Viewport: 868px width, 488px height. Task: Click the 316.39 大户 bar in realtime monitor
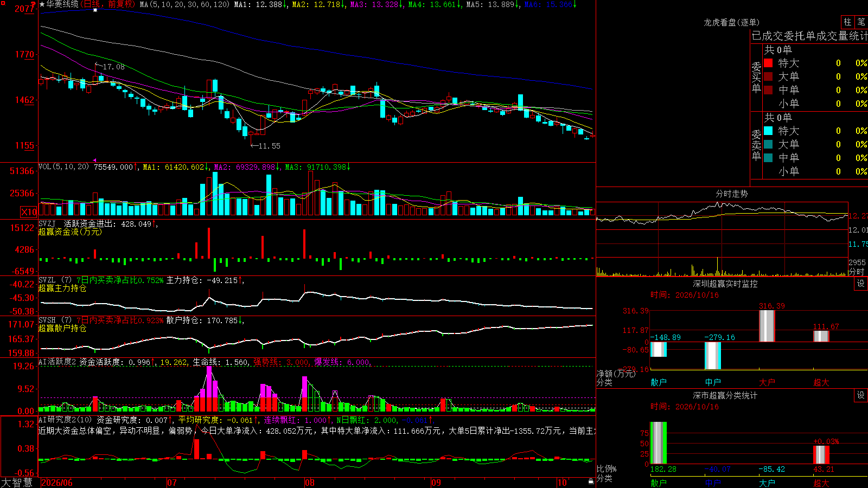point(767,326)
